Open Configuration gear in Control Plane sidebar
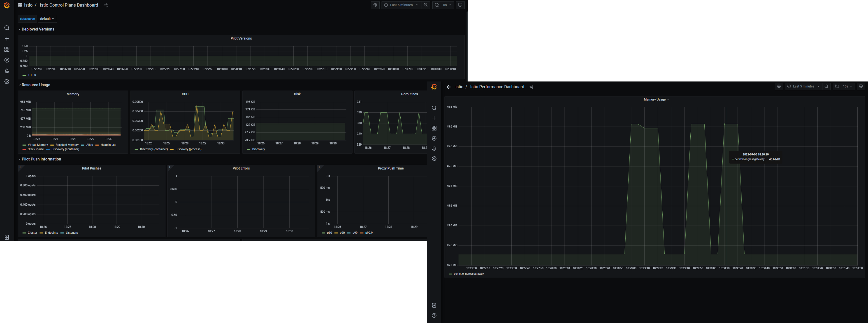868x323 pixels. pyautogui.click(x=7, y=81)
